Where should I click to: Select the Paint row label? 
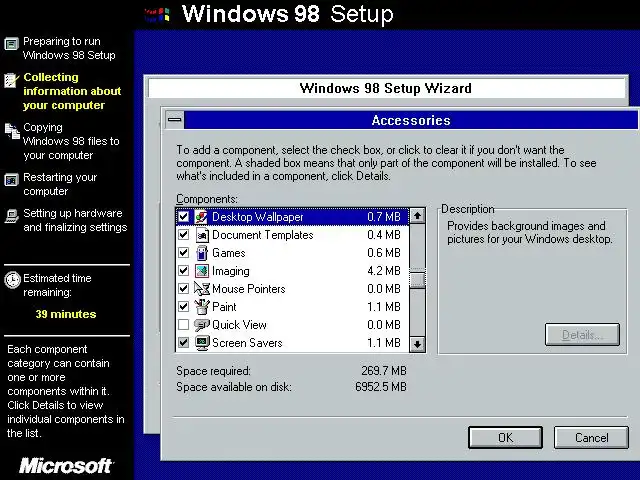224,307
